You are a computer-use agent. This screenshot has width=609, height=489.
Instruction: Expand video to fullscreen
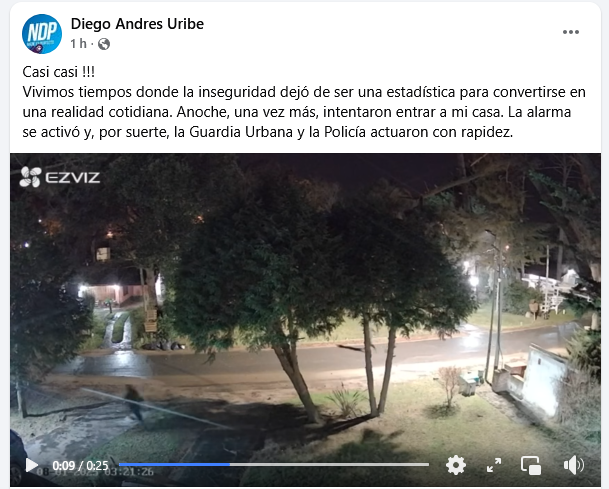494,465
